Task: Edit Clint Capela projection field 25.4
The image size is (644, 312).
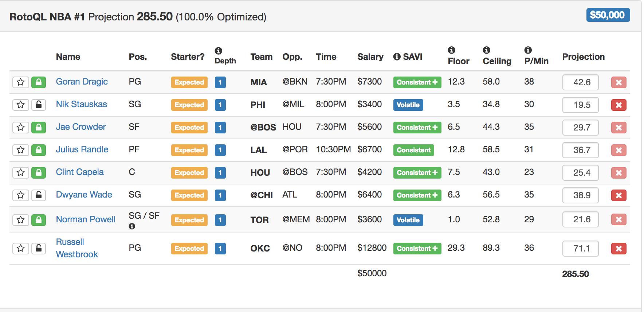Action: click(x=581, y=173)
